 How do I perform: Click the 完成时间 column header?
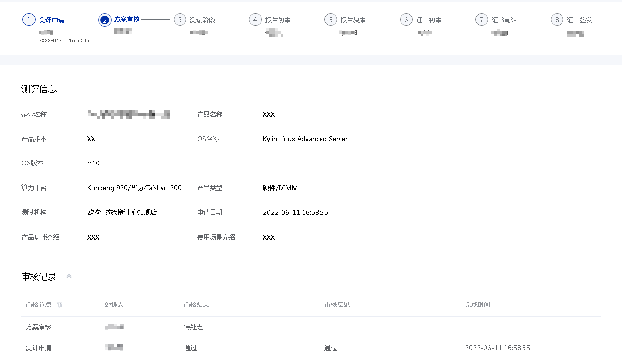click(x=478, y=304)
